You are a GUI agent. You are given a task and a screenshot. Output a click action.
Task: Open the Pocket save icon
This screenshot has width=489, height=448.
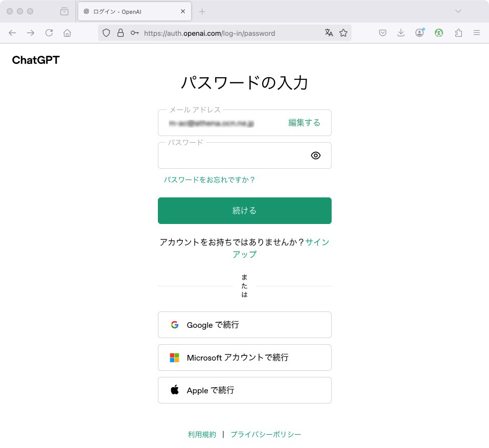pos(382,33)
